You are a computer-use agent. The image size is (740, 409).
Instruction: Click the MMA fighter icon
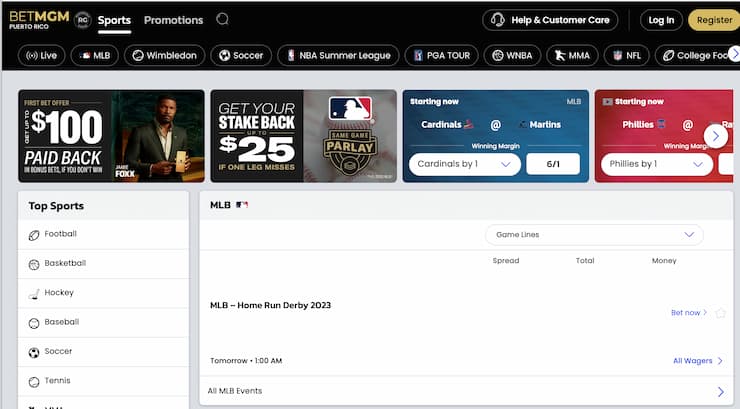pyautogui.click(x=560, y=56)
